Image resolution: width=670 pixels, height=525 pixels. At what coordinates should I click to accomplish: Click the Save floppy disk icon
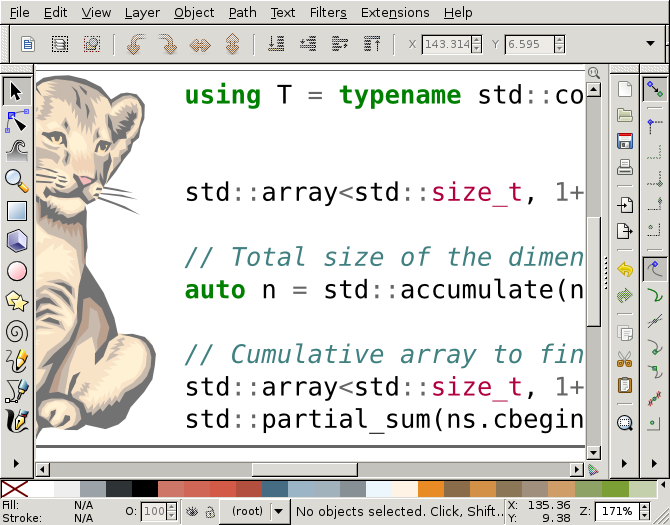click(625, 141)
